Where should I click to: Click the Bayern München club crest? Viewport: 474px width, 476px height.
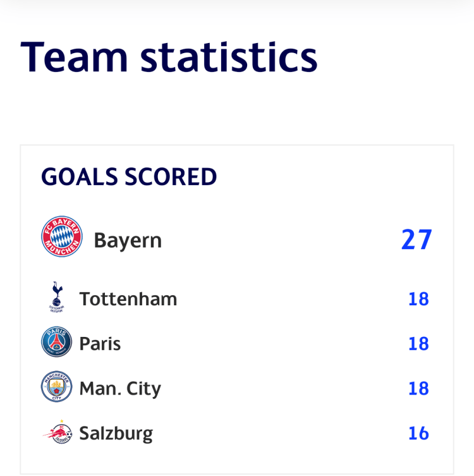pyautogui.click(x=62, y=237)
